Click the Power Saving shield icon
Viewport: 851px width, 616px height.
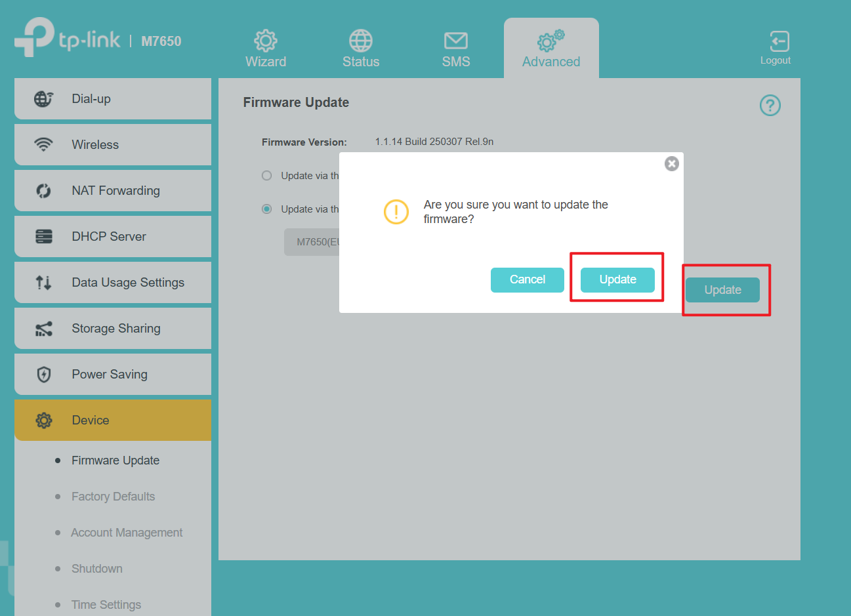tap(43, 375)
